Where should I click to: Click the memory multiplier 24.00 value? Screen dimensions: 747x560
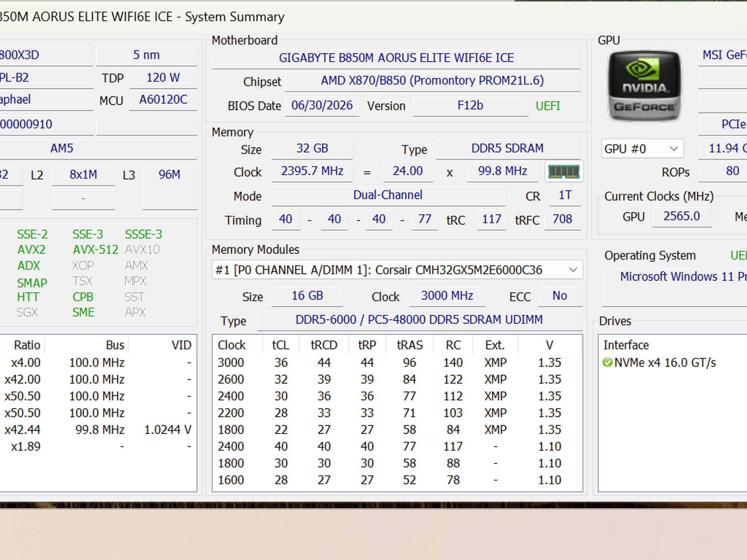(408, 171)
